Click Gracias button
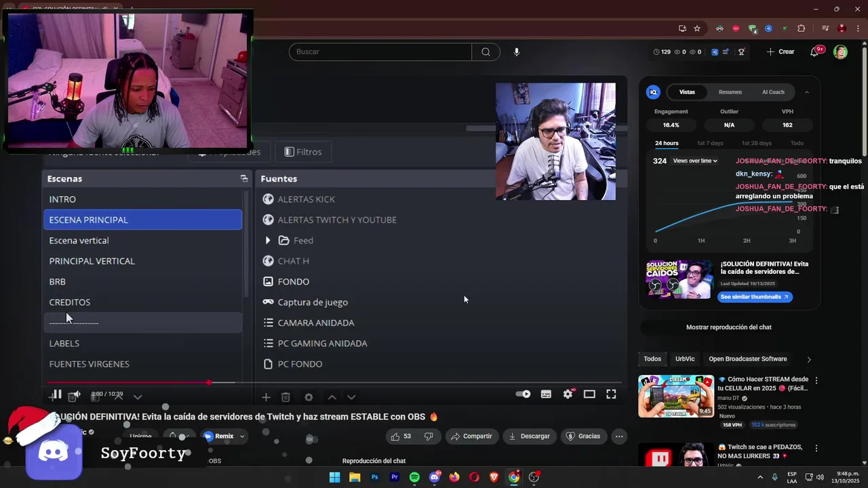Viewport: 868px width, 488px height. tap(583, 436)
